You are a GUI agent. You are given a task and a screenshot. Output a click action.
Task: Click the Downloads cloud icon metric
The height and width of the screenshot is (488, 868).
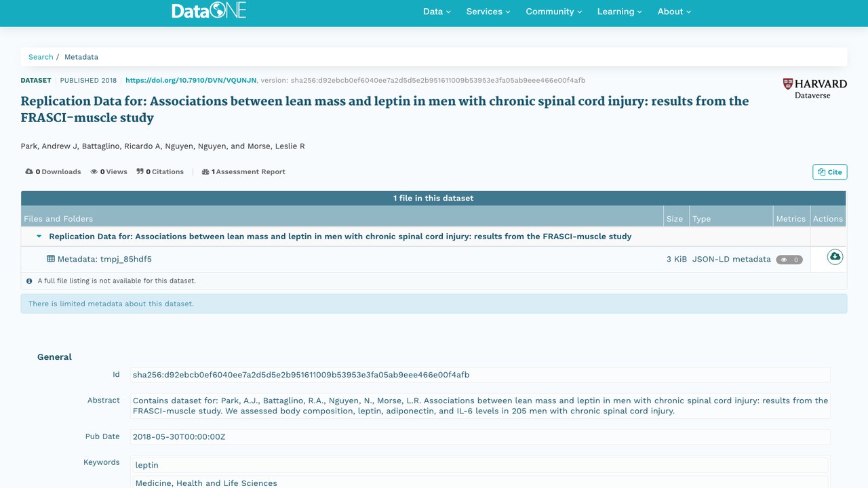(x=29, y=171)
